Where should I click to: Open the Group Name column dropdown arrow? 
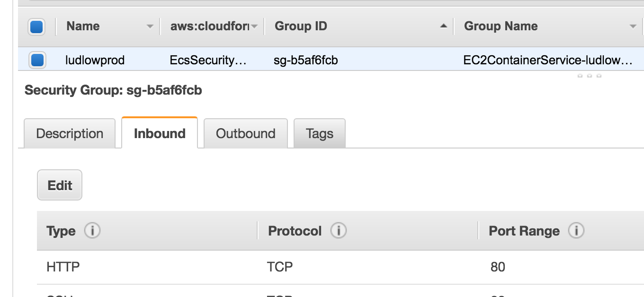(x=633, y=26)
